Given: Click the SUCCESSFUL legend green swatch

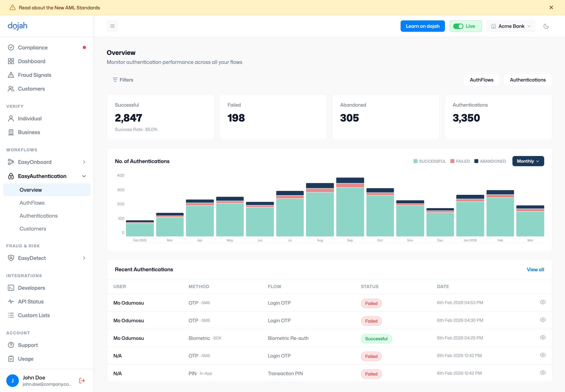Looking at the screenshot, I should pos(416,161).
